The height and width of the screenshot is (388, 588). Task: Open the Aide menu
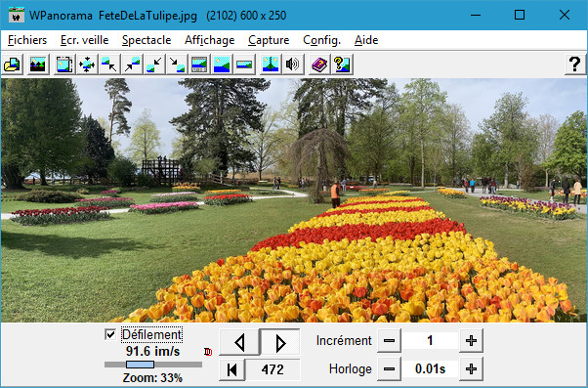coord(366,40)
